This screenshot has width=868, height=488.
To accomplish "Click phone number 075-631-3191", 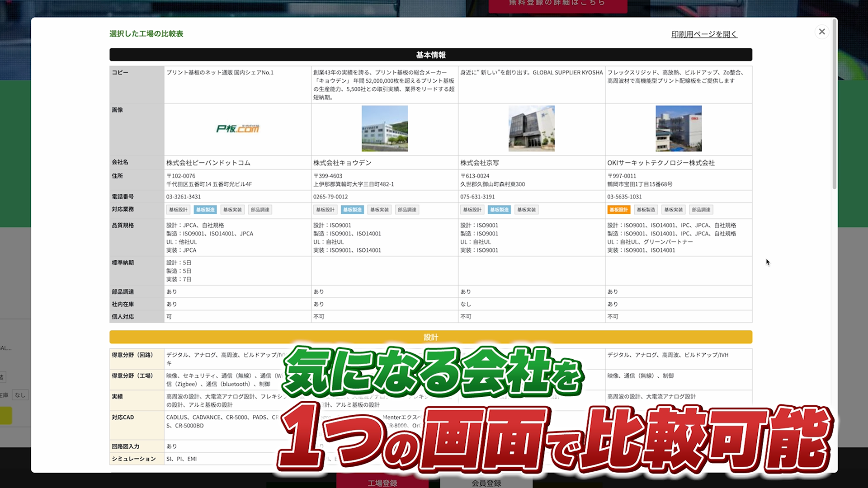I will click(x=477, y=197).
